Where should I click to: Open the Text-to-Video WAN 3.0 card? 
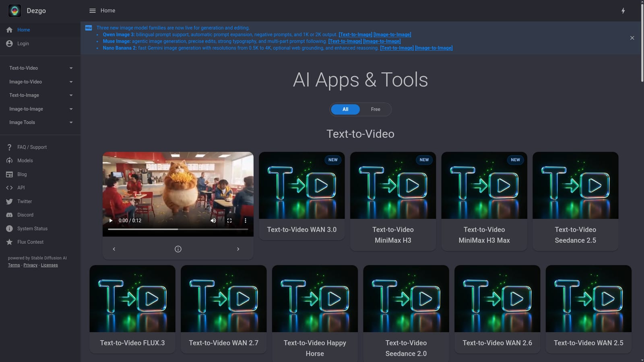[x=302, y=196]
